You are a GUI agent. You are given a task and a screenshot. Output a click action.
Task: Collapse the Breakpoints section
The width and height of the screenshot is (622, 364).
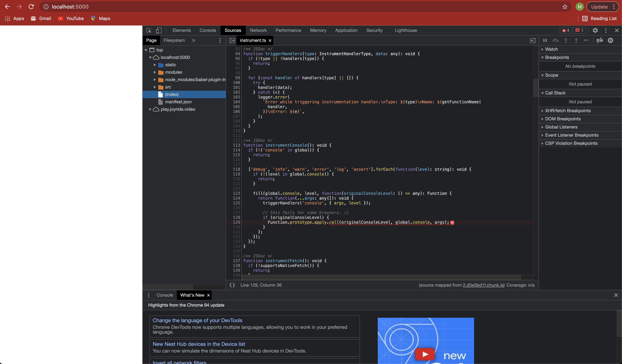pos(580,57)
